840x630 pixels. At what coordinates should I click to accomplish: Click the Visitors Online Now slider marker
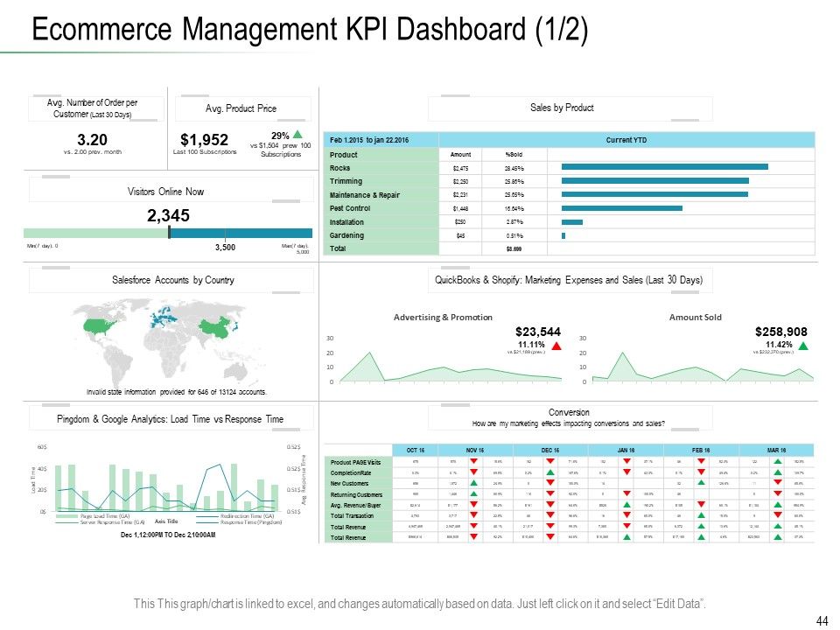point(169,232)
